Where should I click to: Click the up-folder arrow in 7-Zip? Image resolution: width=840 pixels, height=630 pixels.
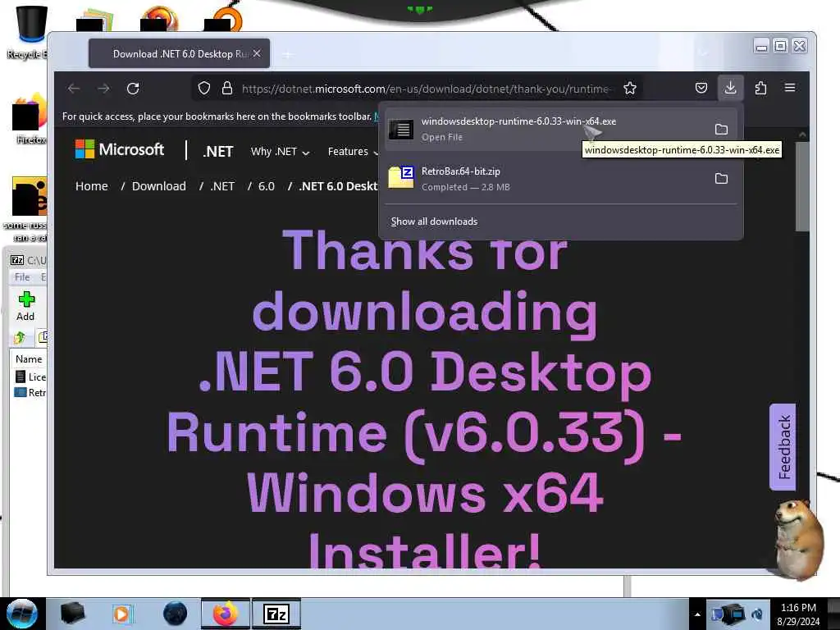(x=20, y=337)
